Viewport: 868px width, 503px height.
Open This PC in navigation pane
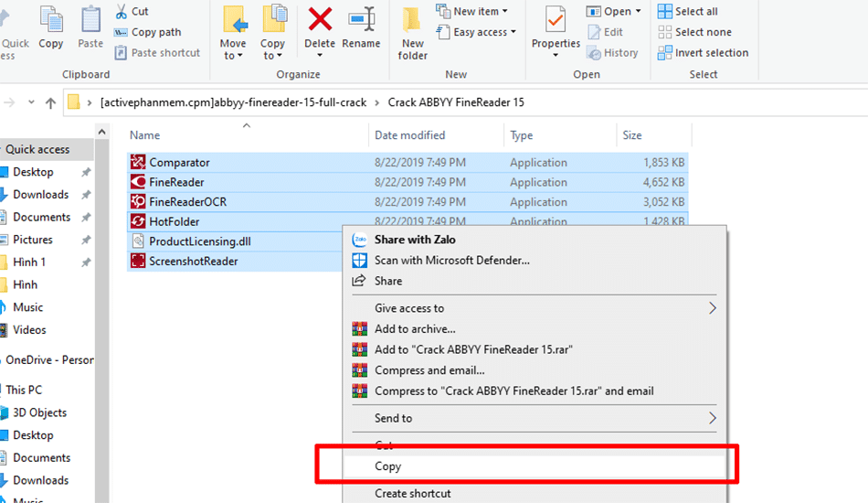(23, 390)
